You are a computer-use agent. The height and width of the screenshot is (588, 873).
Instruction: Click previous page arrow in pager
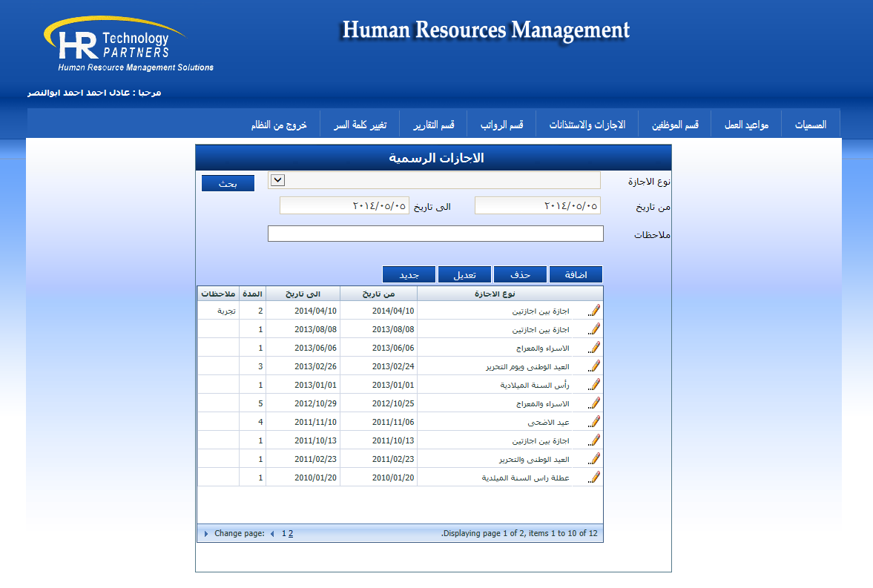[x=272, y=533]
